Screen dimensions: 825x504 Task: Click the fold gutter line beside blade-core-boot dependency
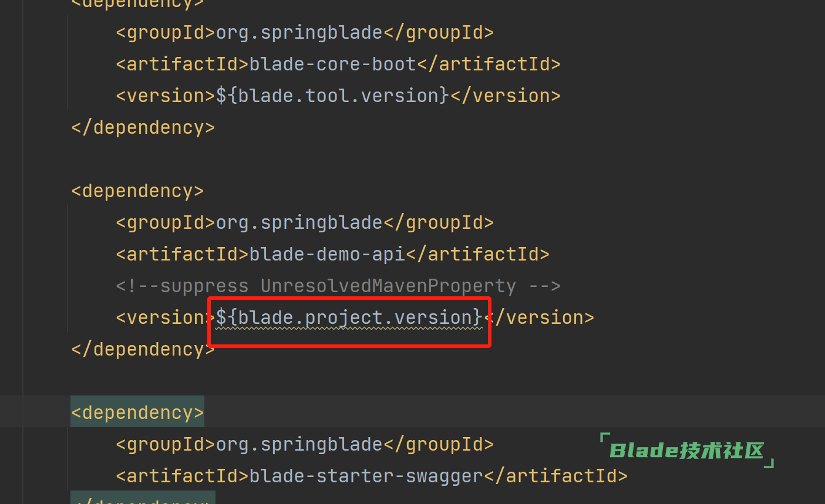pos(68,63)
